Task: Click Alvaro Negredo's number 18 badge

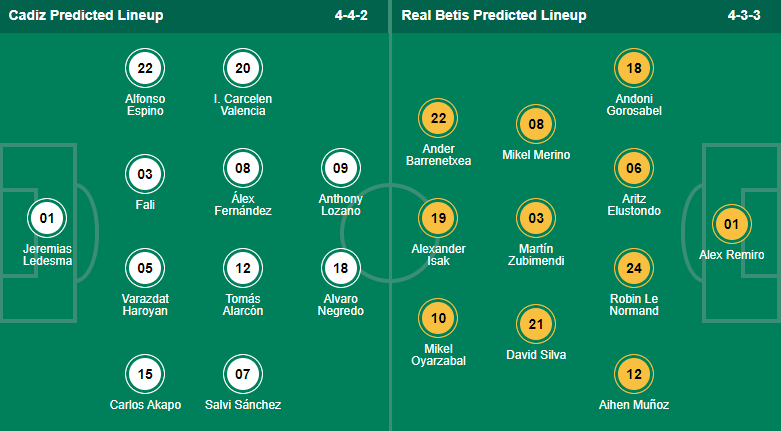Action: (x=340, y=269)
